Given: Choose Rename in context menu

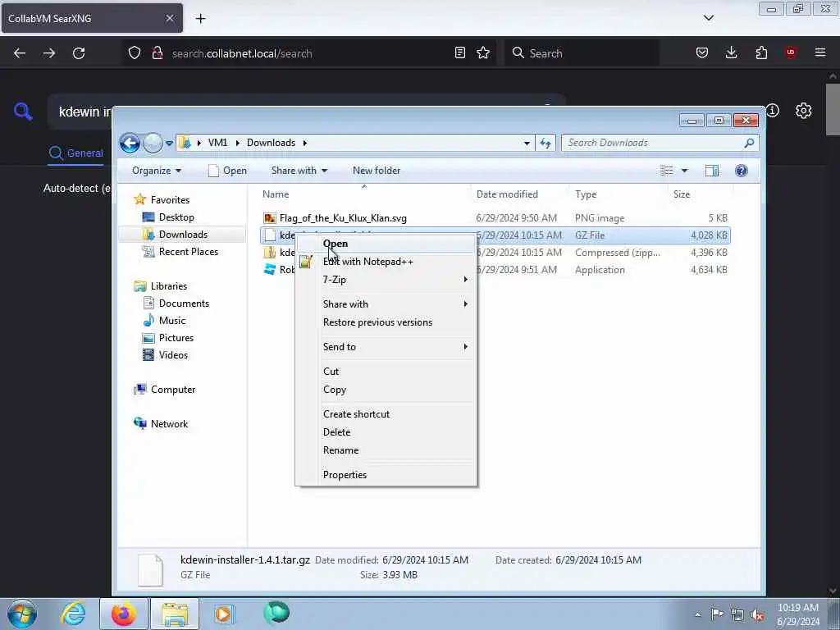Looking at the screenshot, I should [x=386, y=450].
